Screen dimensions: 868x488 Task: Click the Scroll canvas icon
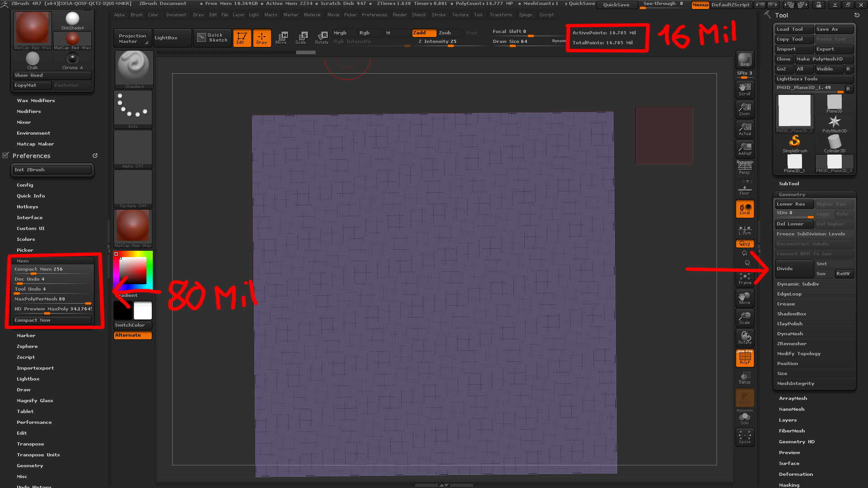click(x=745, y=89)
